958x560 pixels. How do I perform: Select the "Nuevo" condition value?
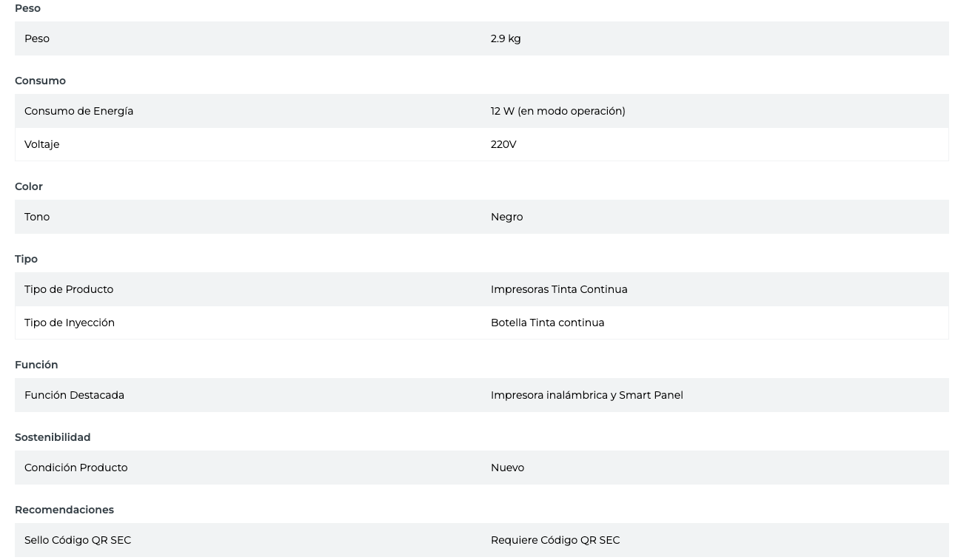tap(507, 468)
